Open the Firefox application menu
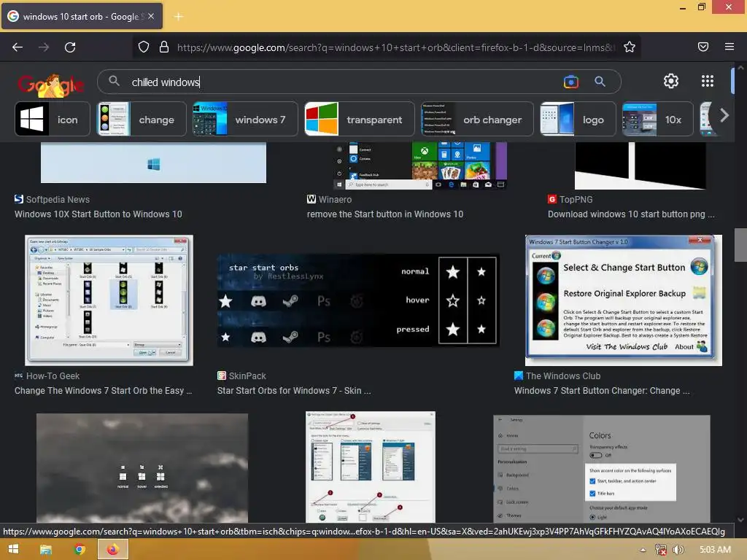747x560 pixels. tap(729, 47)
